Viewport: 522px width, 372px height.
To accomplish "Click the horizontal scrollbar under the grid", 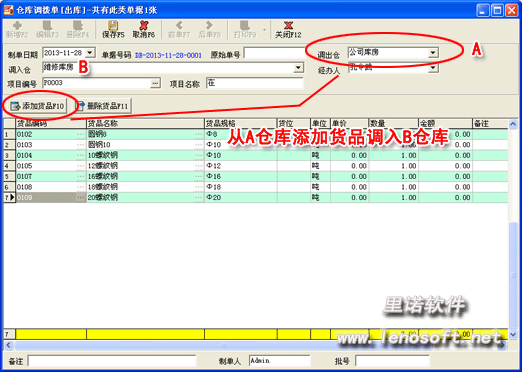I will coord(256,345).
